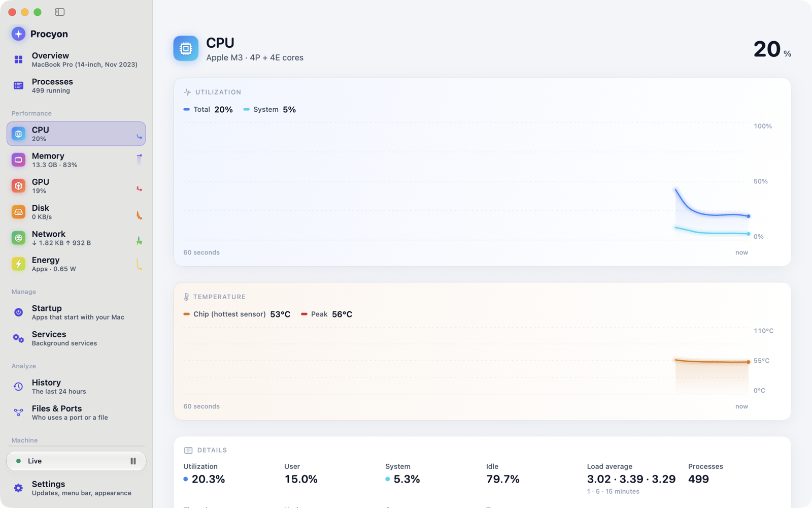Toggle the sidebar visibility icon
The image size is (812, 508).
[x=59, y=12]
